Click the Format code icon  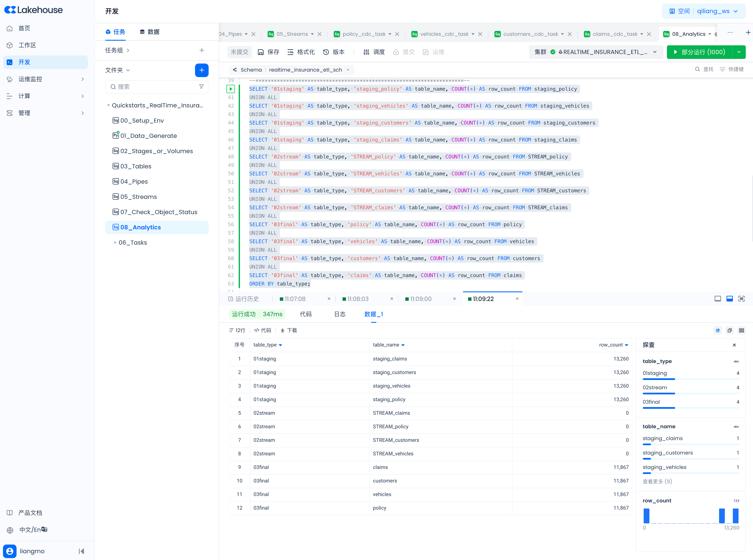(x=290, y=52)
